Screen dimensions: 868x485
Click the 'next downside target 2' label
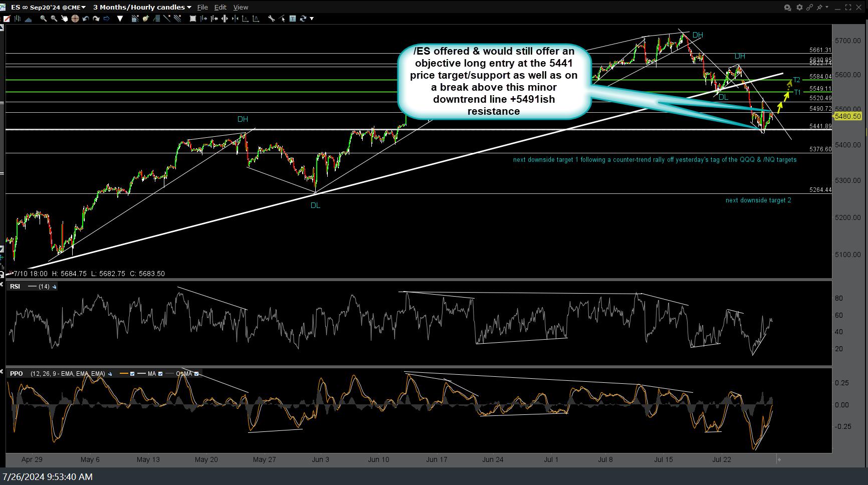click(x=758, y=200)
